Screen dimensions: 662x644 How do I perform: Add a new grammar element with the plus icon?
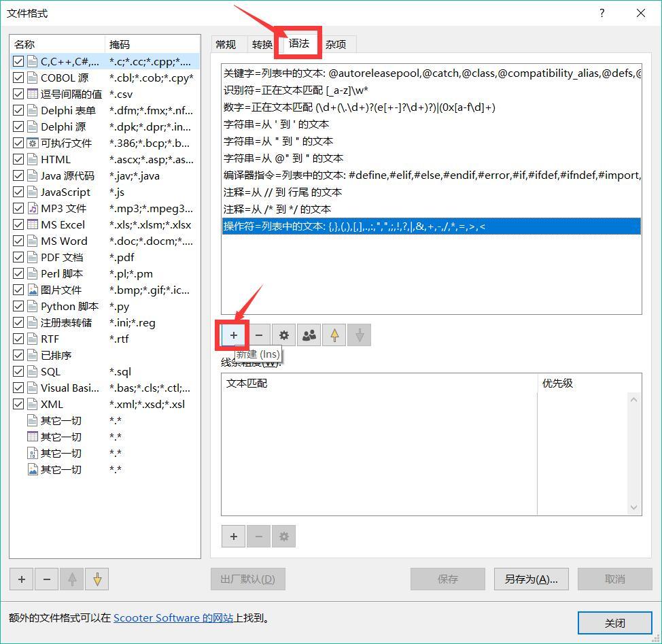pos(233,335)
